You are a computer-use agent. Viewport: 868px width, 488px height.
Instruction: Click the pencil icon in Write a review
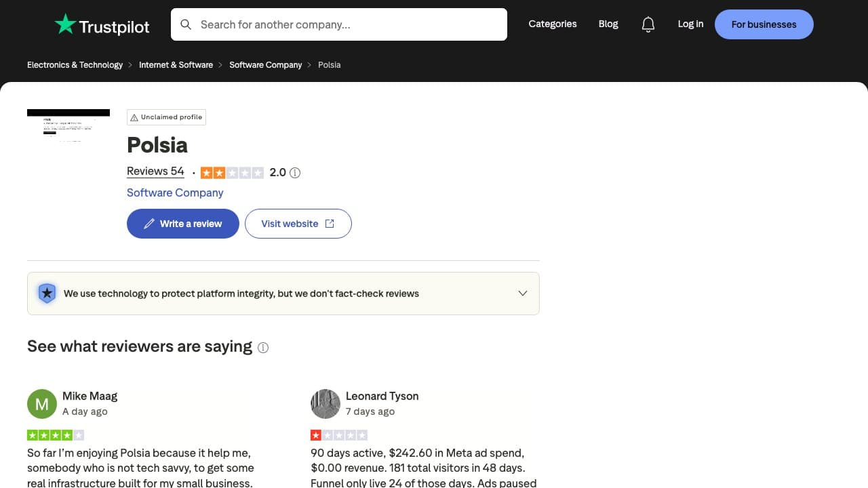149,224
